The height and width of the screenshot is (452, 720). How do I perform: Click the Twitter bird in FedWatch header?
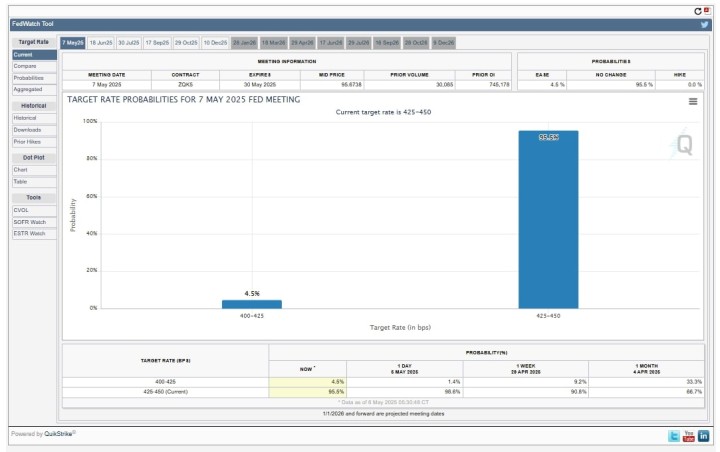(704, 24)
